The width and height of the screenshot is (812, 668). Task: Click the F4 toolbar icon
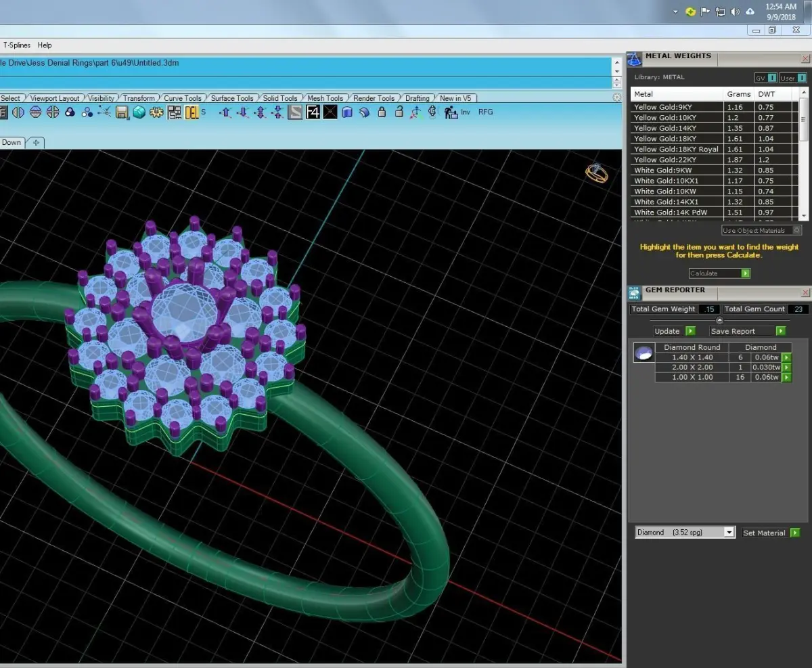(x=313, y=112)
